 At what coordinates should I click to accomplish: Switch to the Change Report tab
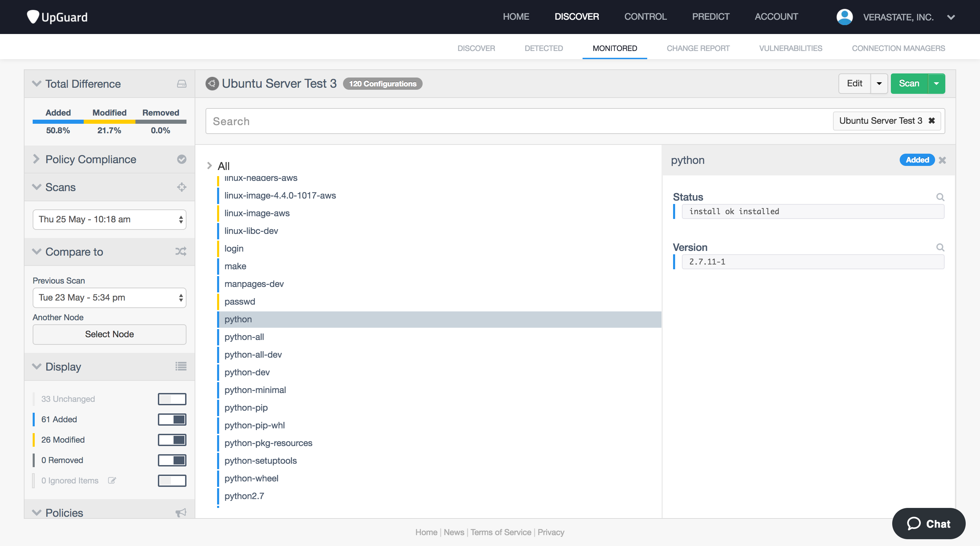click(x=698, y=48)
